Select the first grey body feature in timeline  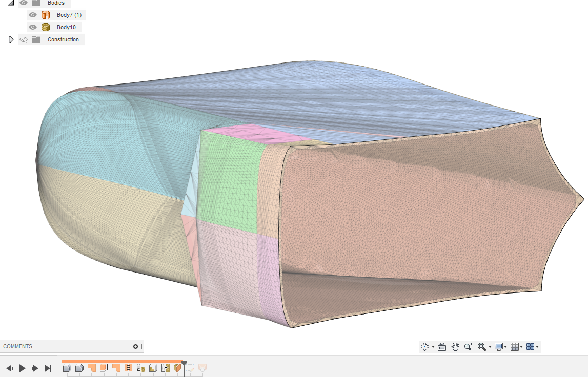click(x=67, y=368)
